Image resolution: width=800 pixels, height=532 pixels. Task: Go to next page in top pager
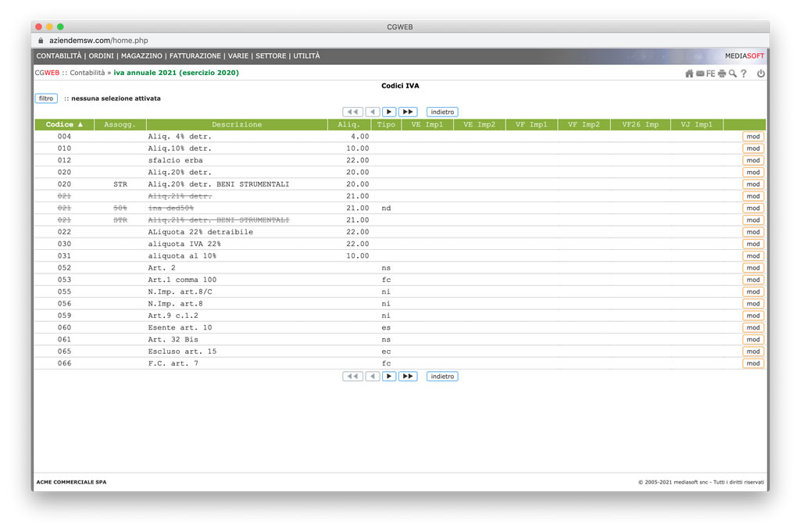389,112
